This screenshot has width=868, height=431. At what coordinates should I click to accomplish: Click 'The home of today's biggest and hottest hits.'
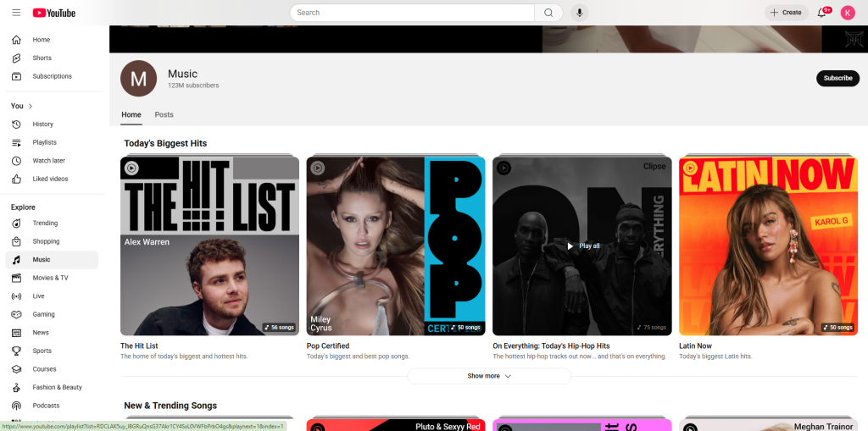(x=184, y=356)
